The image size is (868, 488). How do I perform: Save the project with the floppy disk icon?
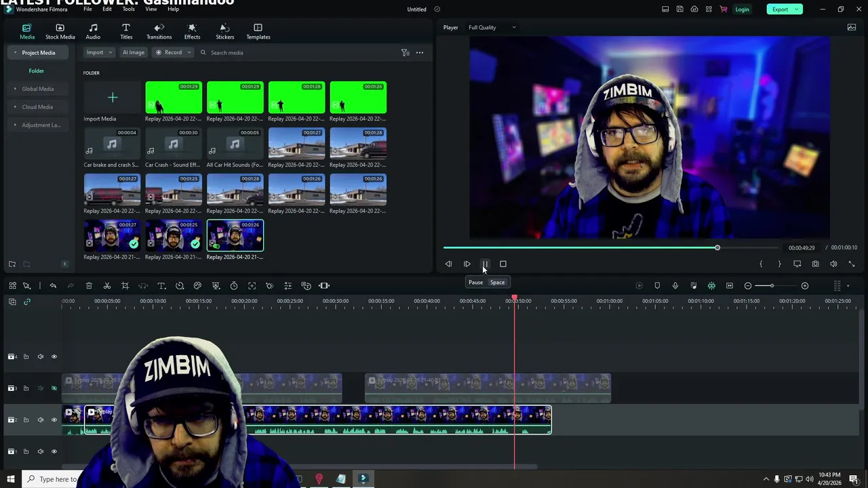coord(679,9)
